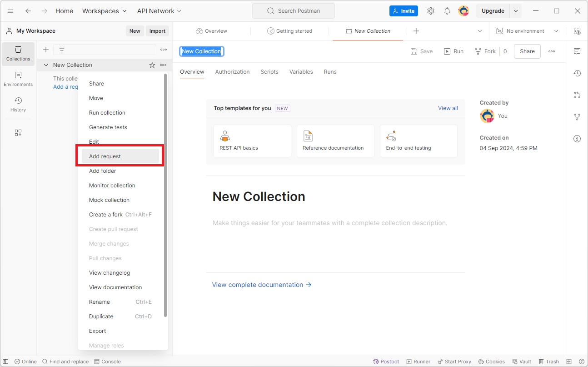Viewport: 588px width, 367px height.
Task: Open the Upgrade dropdown arrow
Action: tap(516, 11)
